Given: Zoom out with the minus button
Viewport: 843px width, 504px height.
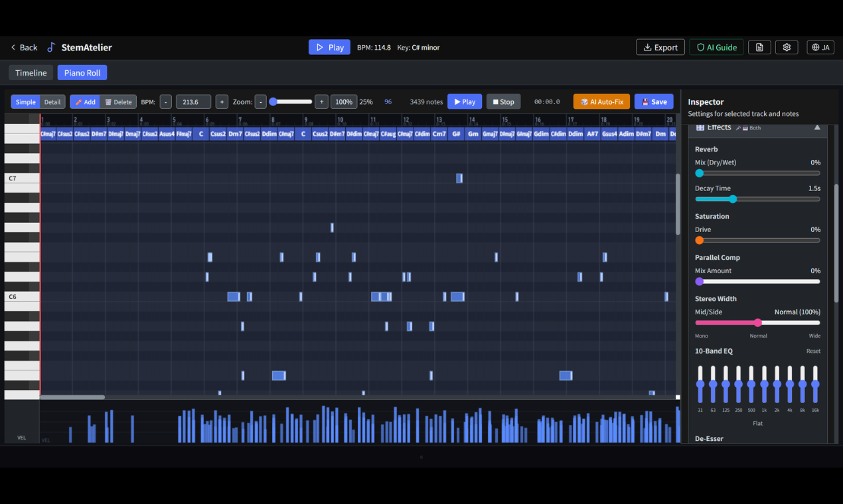Looking at the screenshot, I should point(260,102).
